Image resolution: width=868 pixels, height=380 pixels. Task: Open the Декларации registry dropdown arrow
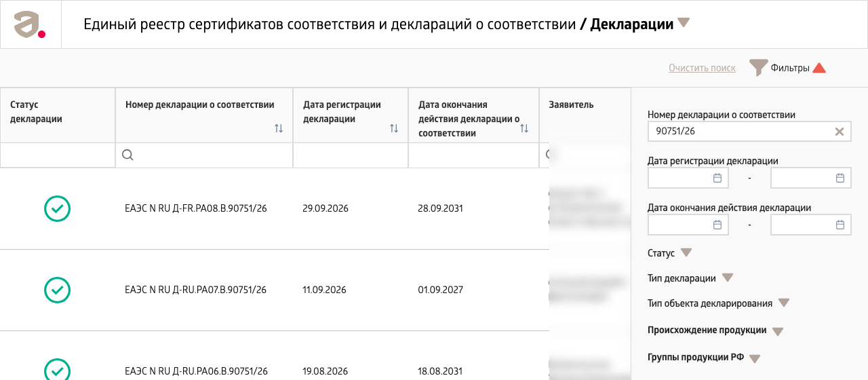pos(684,23)
